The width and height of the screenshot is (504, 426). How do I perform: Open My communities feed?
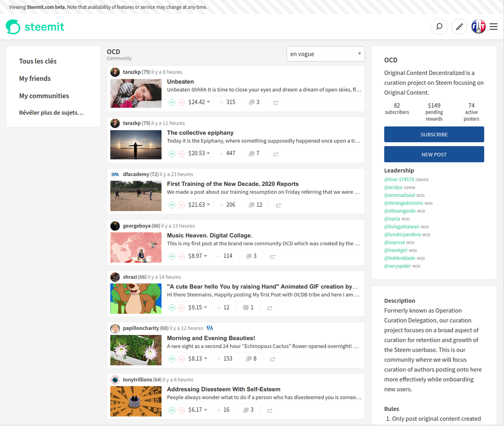tap(44, 96)
